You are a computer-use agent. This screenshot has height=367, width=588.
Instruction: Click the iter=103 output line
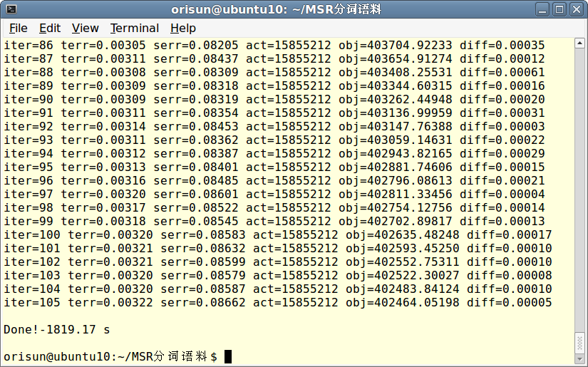point(278,275)
